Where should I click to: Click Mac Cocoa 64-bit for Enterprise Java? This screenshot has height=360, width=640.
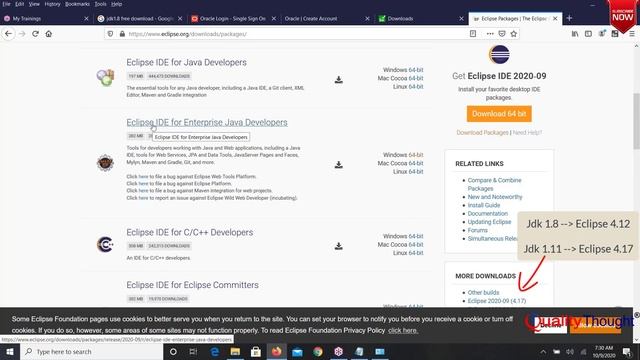[416, 163]
